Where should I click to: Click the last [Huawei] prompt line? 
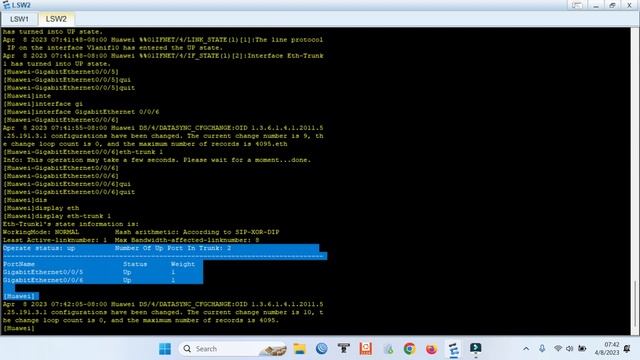point(19,328)
